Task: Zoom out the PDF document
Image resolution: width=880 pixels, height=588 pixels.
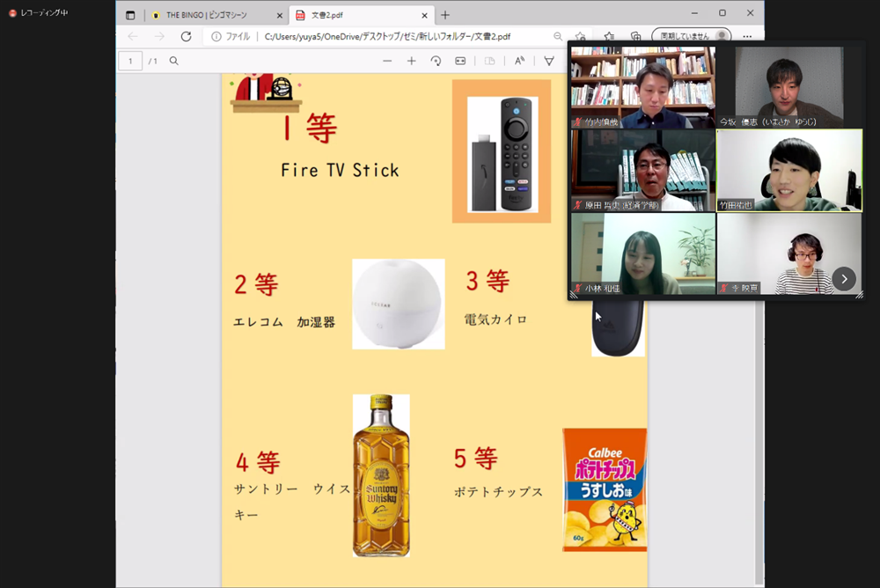Action: pyautogui.click(x=387, y=61)
